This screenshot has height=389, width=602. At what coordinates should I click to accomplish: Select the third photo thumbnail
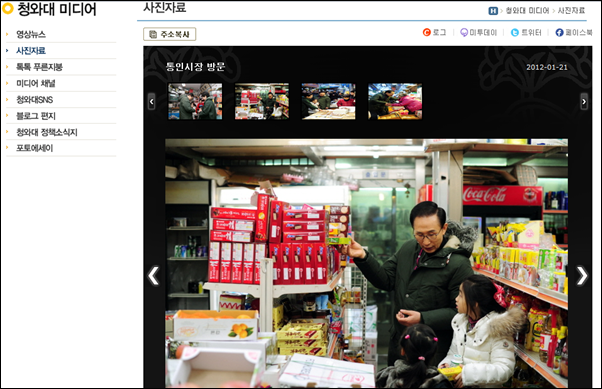tap(329, 101)
